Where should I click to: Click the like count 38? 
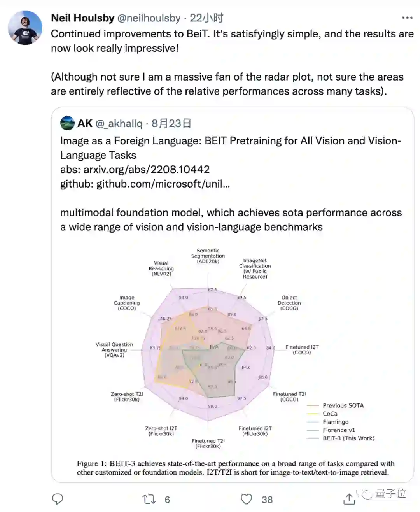point(267,500)
